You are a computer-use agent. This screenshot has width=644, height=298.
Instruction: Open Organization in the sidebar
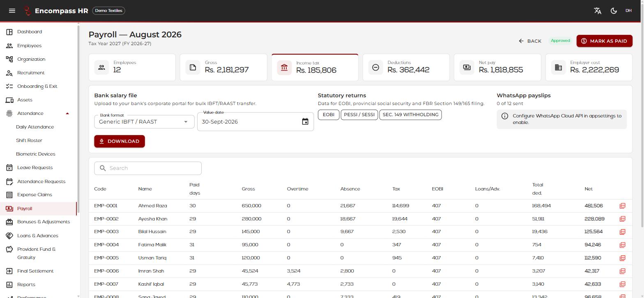coord(31,59)
